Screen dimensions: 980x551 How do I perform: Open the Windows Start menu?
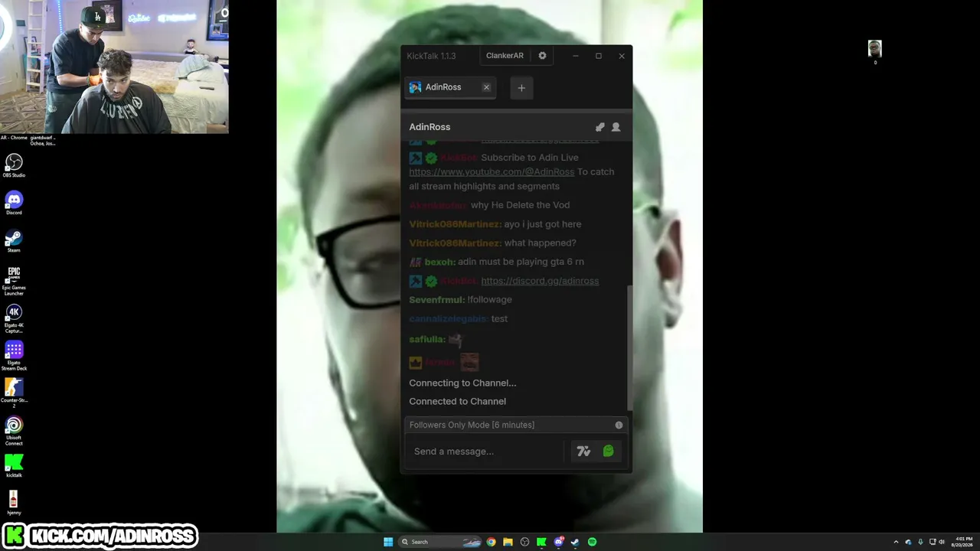click(x=388, y=542)
